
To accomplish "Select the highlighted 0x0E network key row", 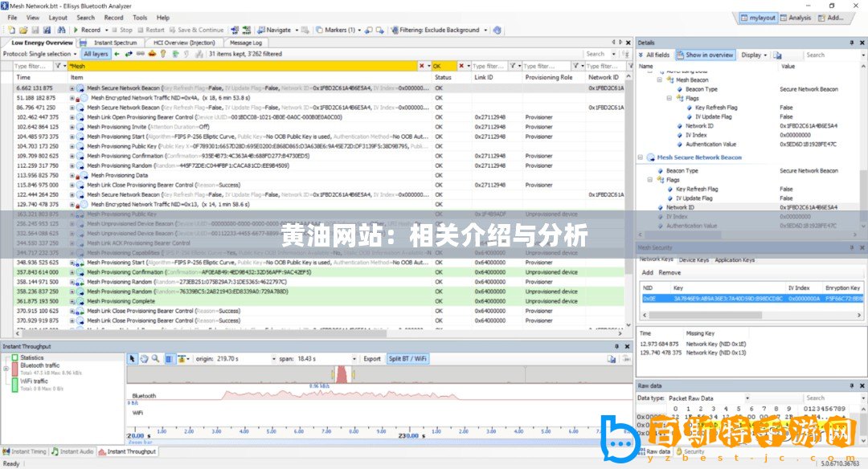I will point(751,299).
